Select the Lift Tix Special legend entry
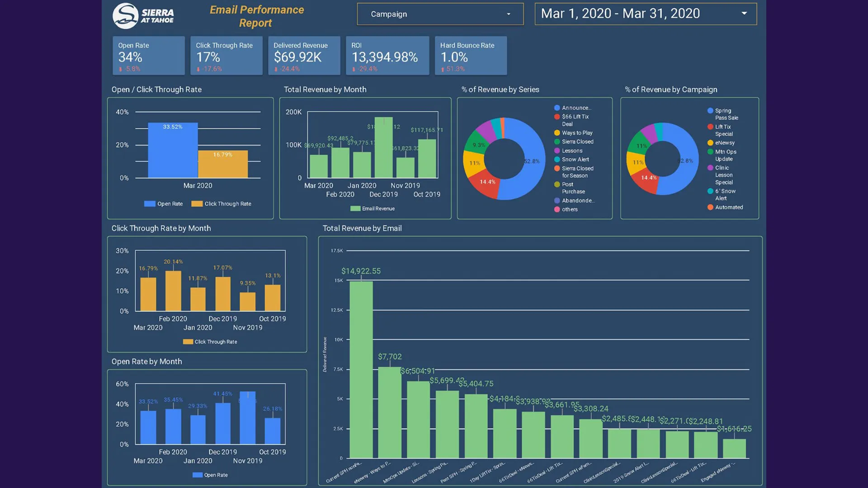868x488 pixels. (720, 131)
